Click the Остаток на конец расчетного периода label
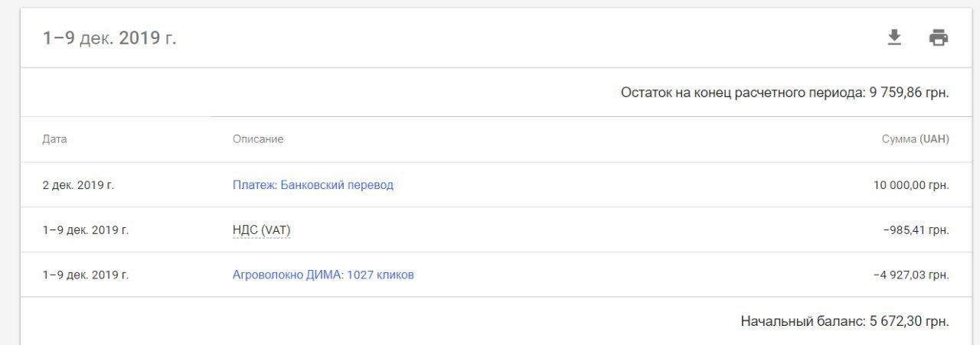The image size is (980, 345). coord(743,93)
